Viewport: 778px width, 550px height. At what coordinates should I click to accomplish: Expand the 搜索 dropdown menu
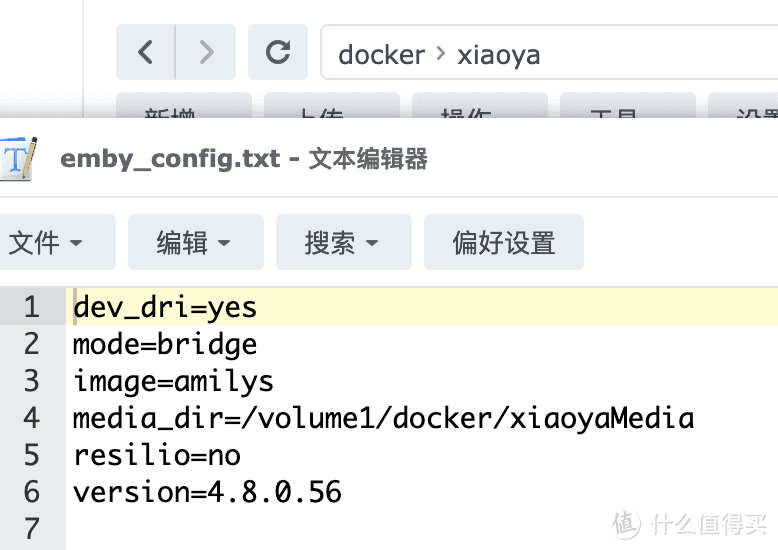(342, 242)
